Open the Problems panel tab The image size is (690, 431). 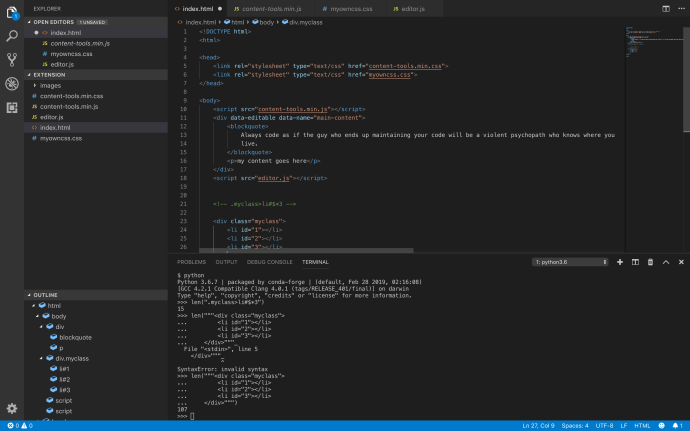coord(191,262)
